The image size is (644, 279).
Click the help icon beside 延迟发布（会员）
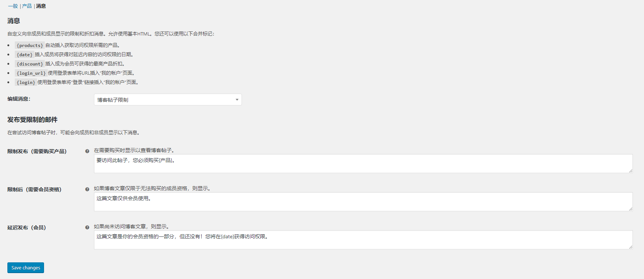point(87,227)
